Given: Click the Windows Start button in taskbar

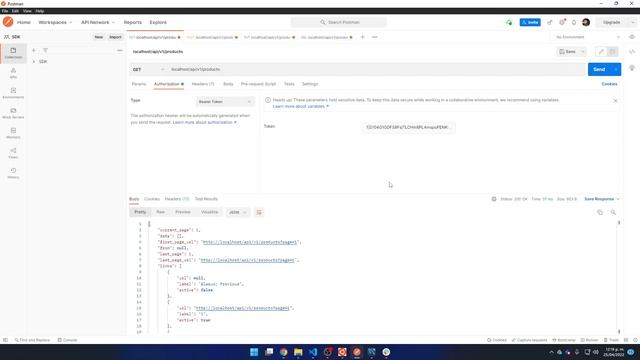Looking at the screenshot, I should point(254,352).
